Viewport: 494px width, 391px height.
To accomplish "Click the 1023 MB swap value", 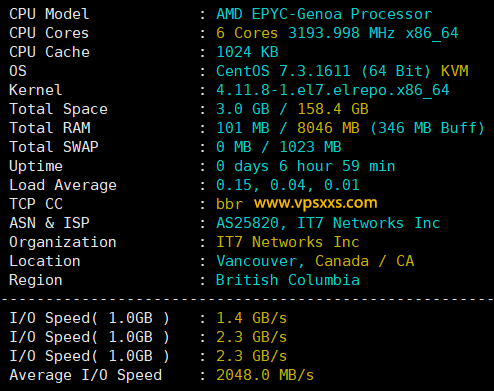I will (x=310, y=147).
